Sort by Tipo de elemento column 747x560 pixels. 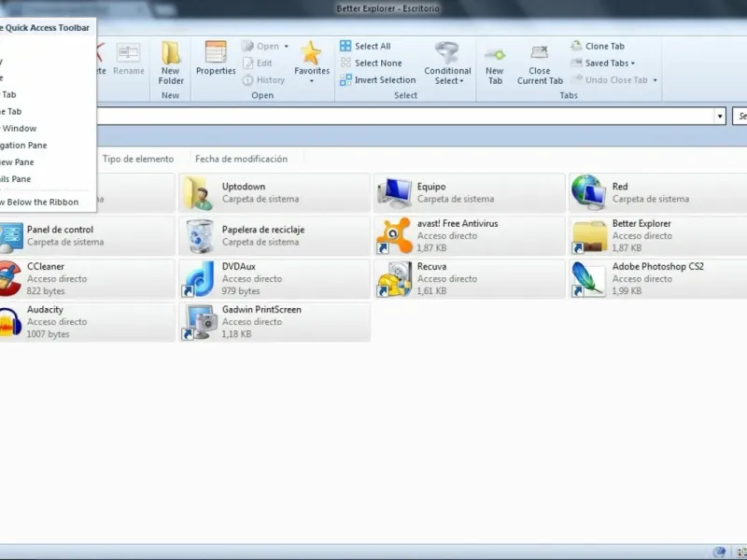tap(138, 159)
